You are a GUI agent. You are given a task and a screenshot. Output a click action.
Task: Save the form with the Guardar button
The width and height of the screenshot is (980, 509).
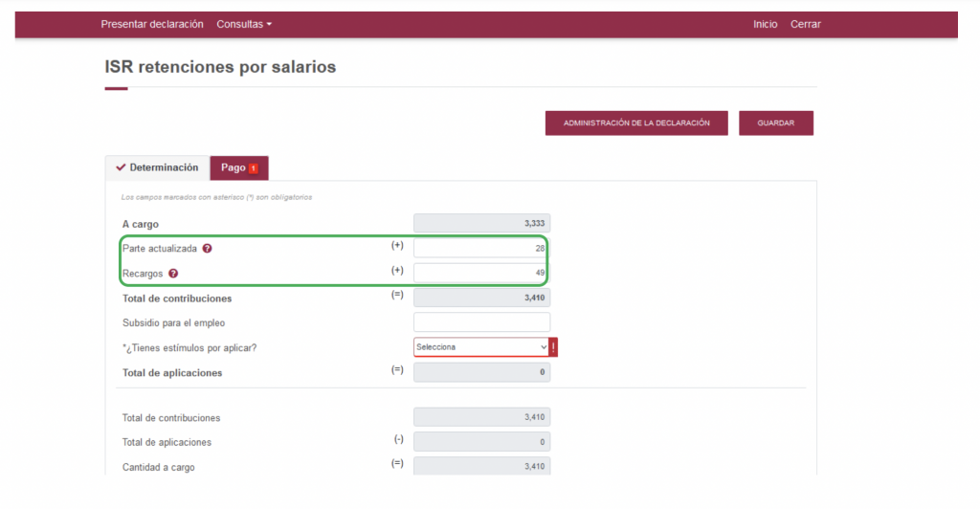(775, 123)
